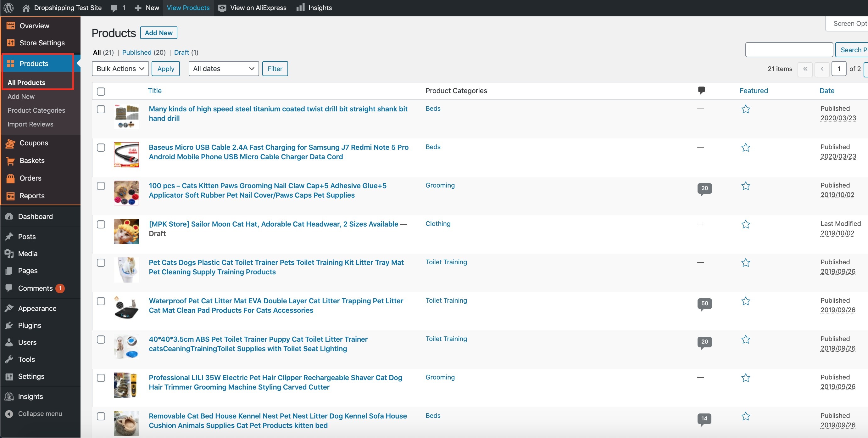Click the product search input field
Image resolution: width=868 pixels, height=438 pixels.
(x=788, y=50)
